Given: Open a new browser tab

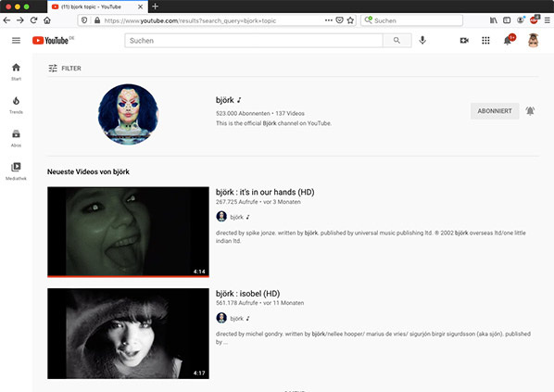Looking at the screenshot, I should pos(155,6).
